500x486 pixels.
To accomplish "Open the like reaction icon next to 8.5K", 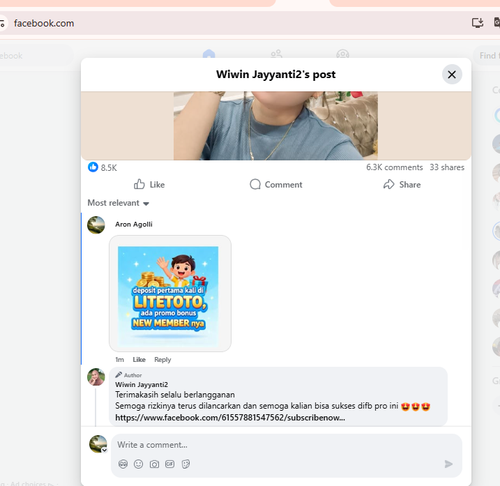I will (93, 167).
